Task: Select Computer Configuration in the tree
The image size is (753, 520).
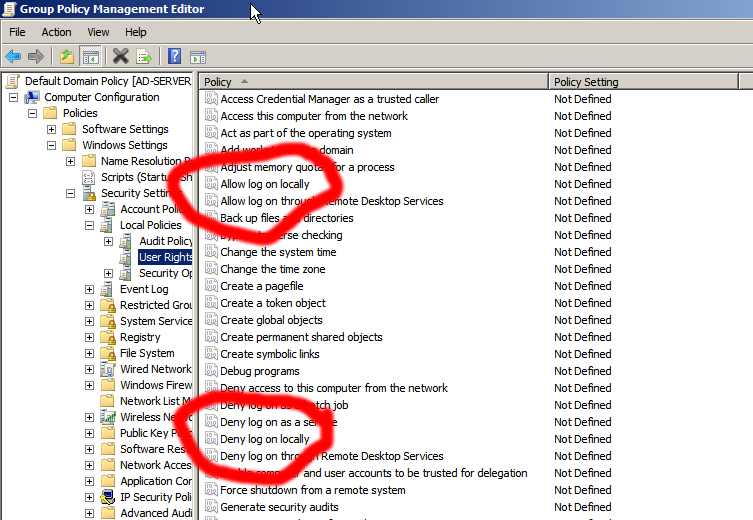Action: tap(101, 97)
